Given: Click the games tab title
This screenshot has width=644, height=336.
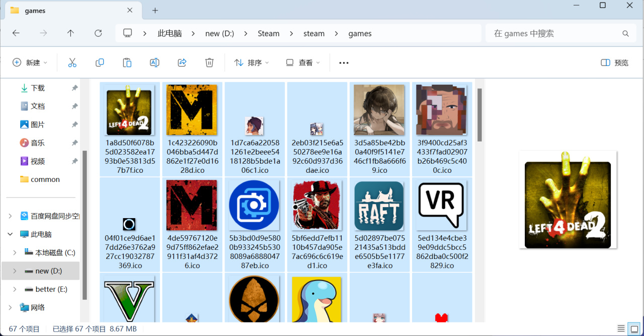Looking at the screenshot, I should tap(35, 11).
